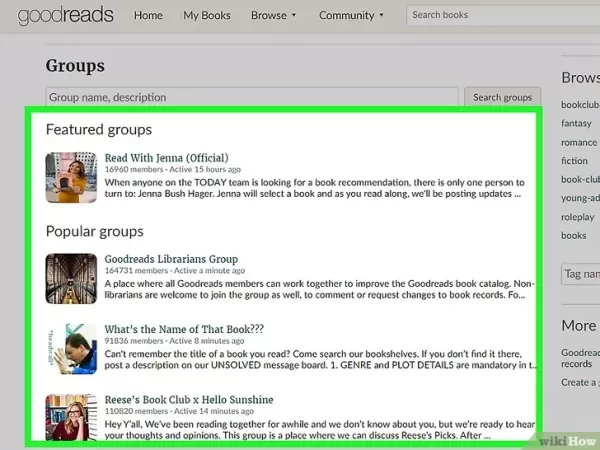Click the Goodreads Librarians Group library thumbnail
600x450 pixels.
pos(71,279)
